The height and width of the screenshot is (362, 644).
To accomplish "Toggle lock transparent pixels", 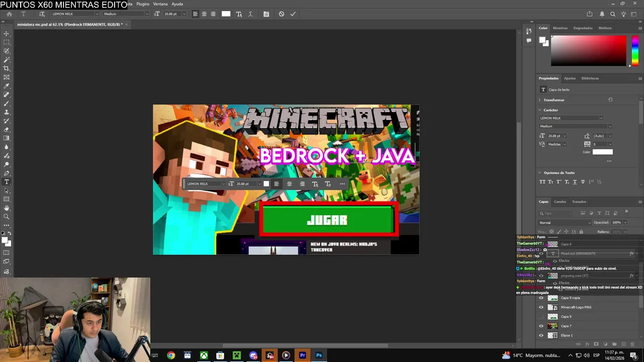I will 552,232.
